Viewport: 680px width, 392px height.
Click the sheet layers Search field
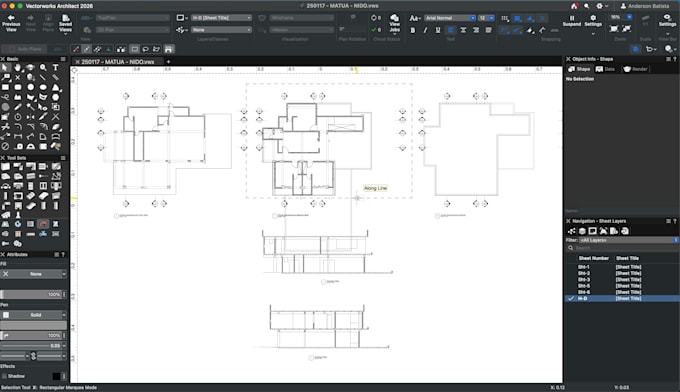tap(623, 248)
